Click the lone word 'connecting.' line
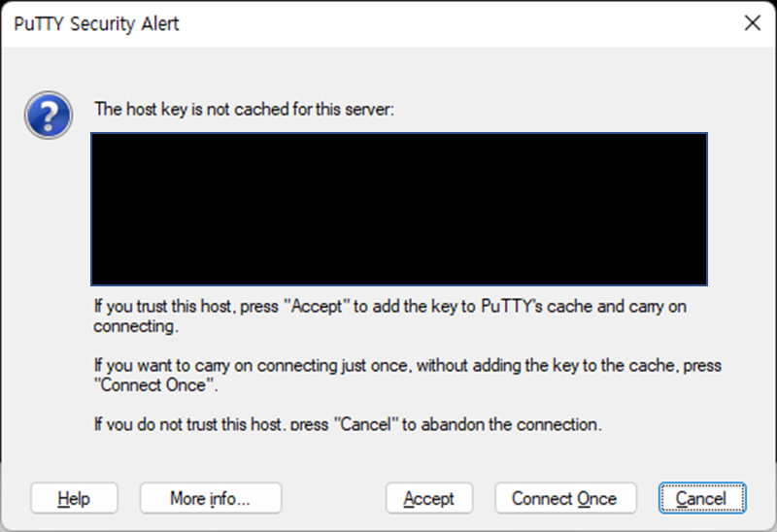The height and width of the screenshot is (532, 777). point(136,326)
